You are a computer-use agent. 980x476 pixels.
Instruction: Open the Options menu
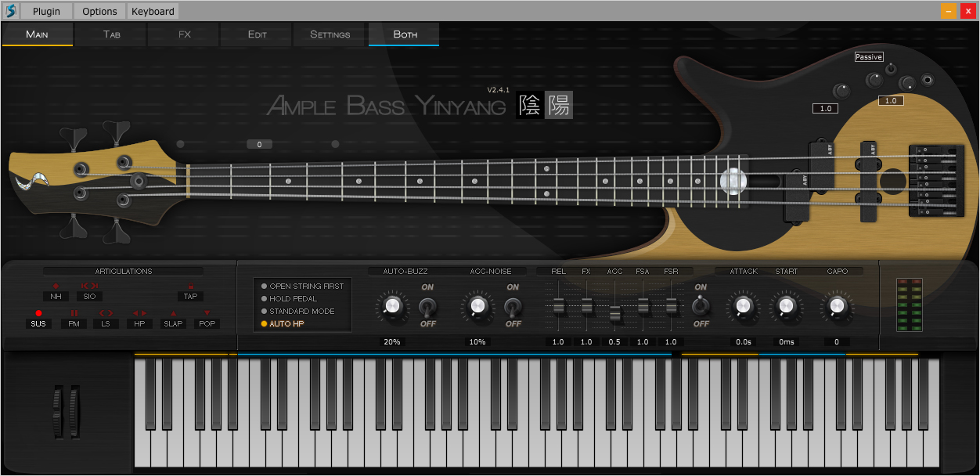pyautogui.click(x=99, y=11)
